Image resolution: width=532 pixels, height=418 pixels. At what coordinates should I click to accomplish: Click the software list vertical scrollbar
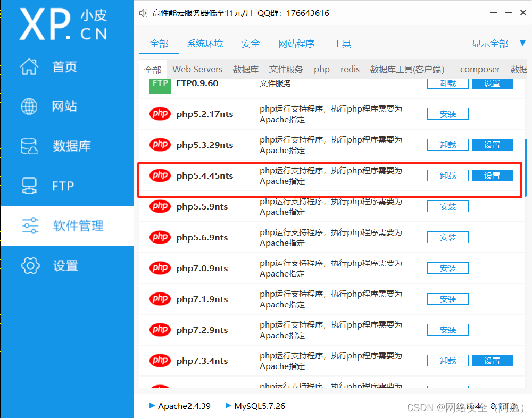point(526,168)
